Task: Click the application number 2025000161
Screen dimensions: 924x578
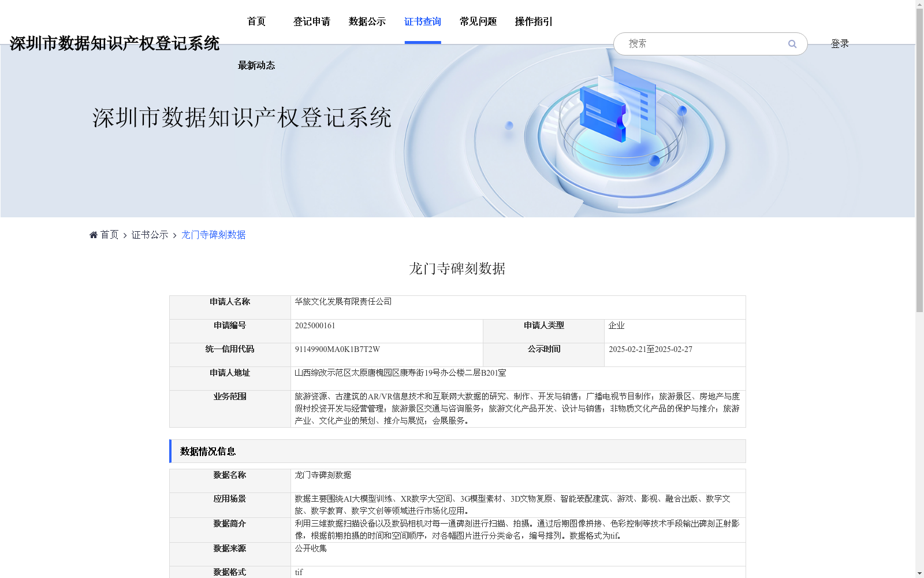Action: 315,325
